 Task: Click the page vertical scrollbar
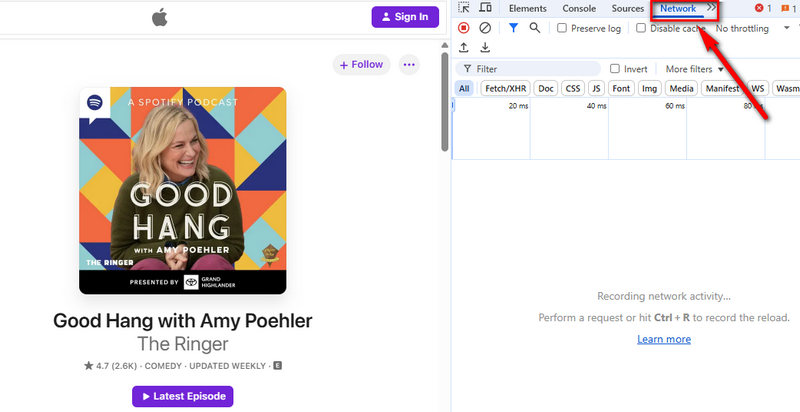coord(444,102)
